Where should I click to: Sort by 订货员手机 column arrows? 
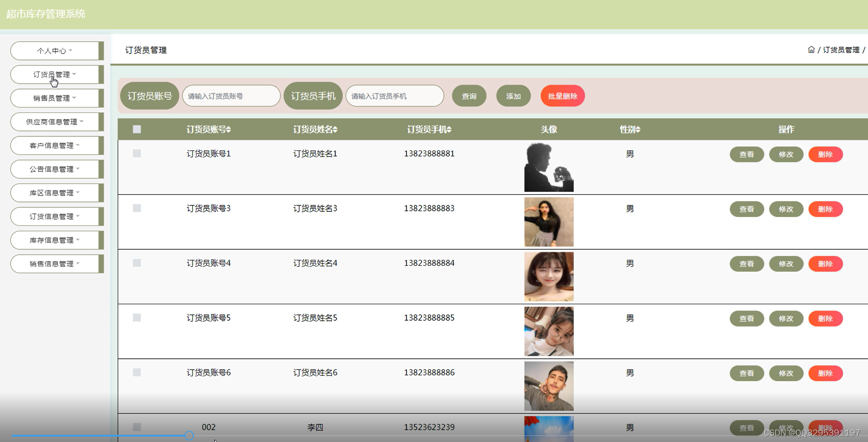coord(449,129)
